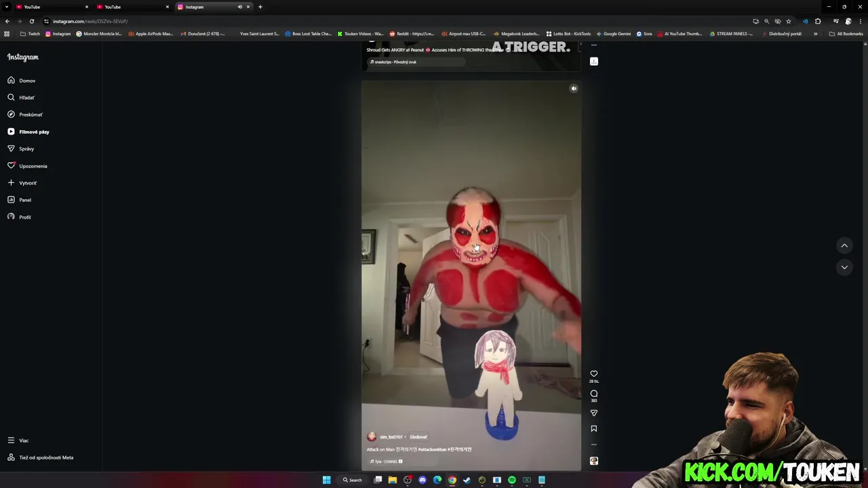Switch to the second YouTube tab
Screen dimensions: 868x488
[132, 7]
